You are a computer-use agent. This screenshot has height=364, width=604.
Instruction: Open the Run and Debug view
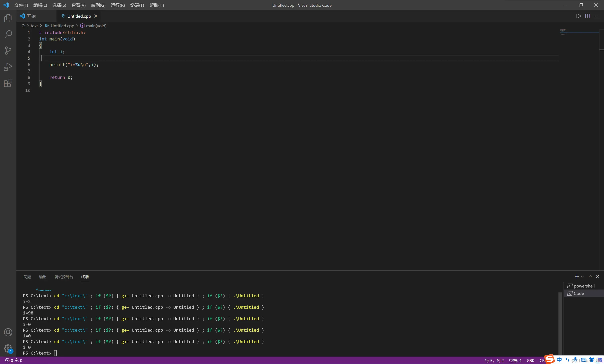coord(8,67)
